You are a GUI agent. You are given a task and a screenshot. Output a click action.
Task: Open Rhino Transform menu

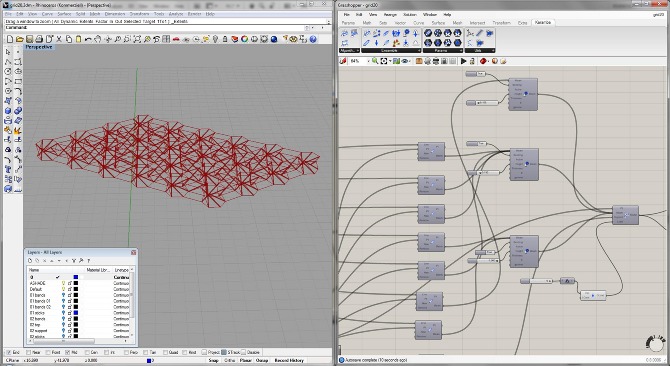(139, 14)
